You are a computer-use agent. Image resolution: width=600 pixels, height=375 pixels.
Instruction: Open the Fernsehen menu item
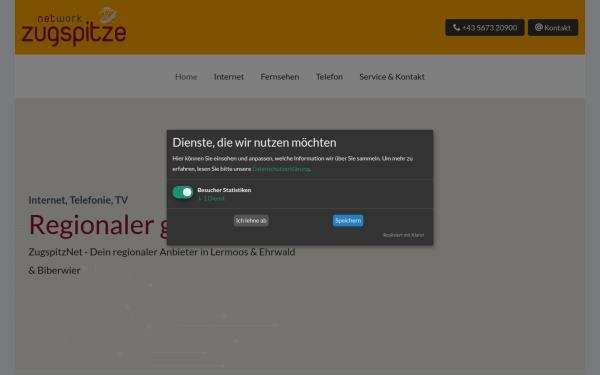[280, 77]
